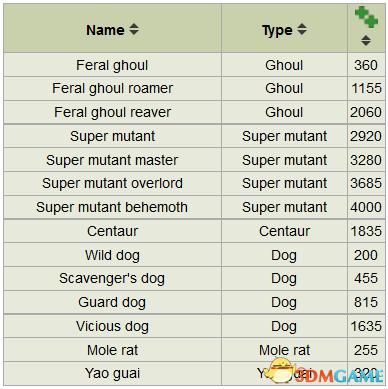
Task: Select Vicious dog health value 1635
Action: coord(366,326)
